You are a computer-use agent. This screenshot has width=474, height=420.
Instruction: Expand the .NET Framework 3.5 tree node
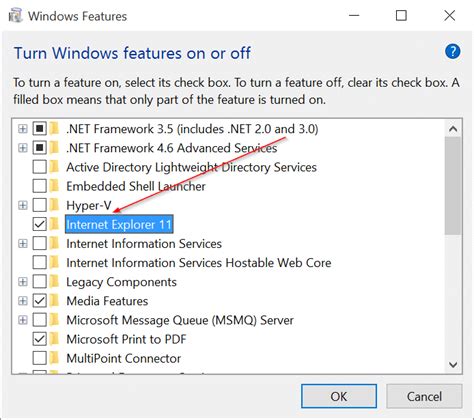coord(23,129)
